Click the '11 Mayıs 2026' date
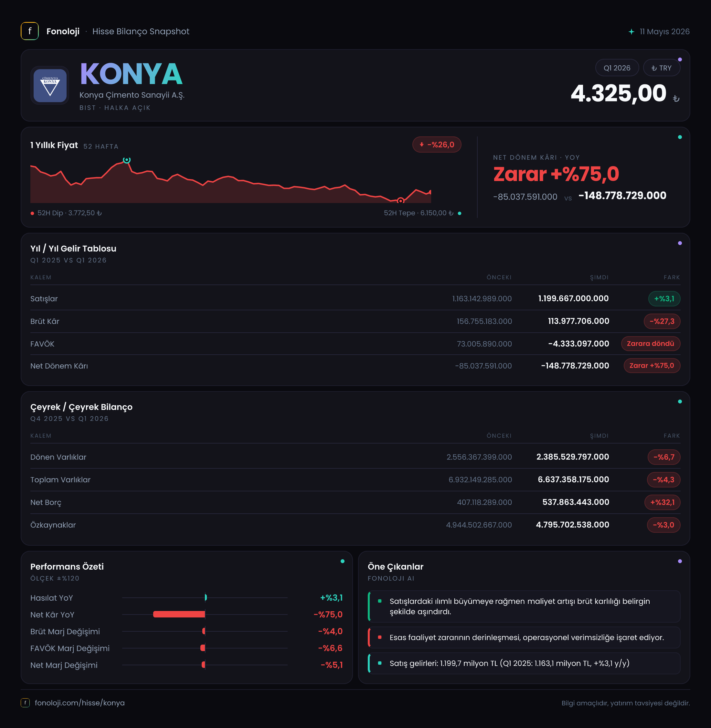This screenshot has height=728, width=711. 664,31
